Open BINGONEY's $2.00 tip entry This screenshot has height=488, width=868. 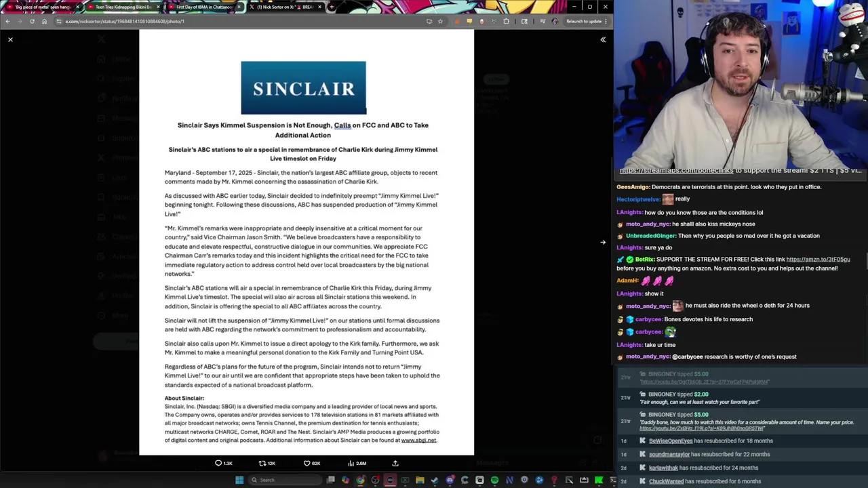(742, 398)
